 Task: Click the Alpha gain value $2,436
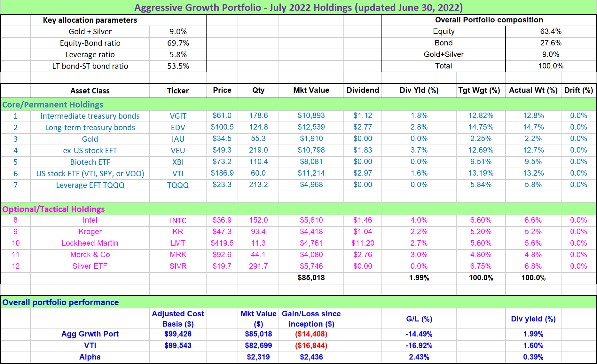pos(311,357)
